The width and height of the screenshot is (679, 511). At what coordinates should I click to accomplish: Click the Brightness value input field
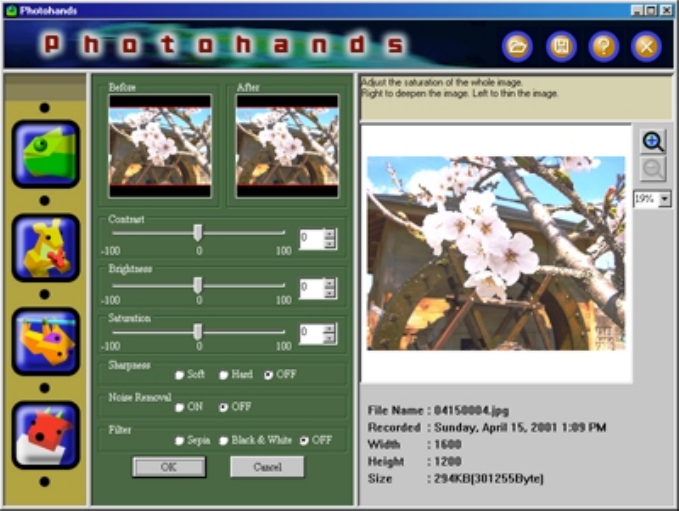pyautogui.click(x=312, y=288)
